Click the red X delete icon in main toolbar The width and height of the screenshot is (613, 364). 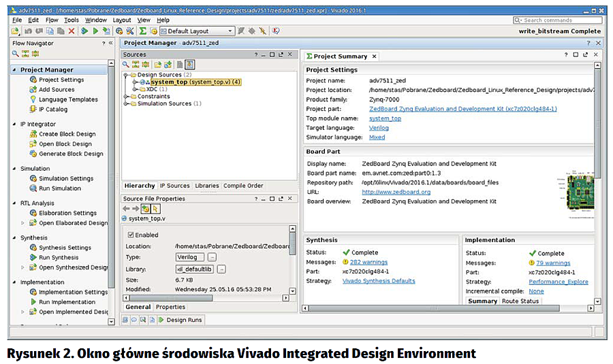click(71, 31)
